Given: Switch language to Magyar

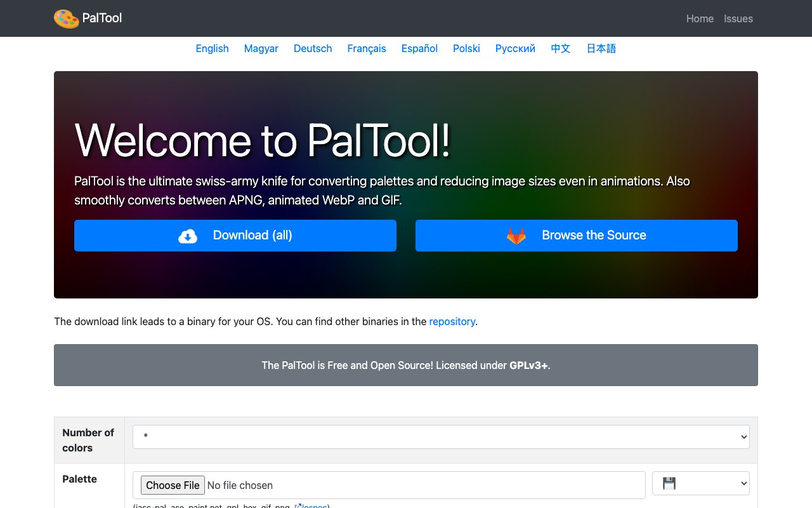Looking at the screenshot, I should click(261, 48).
